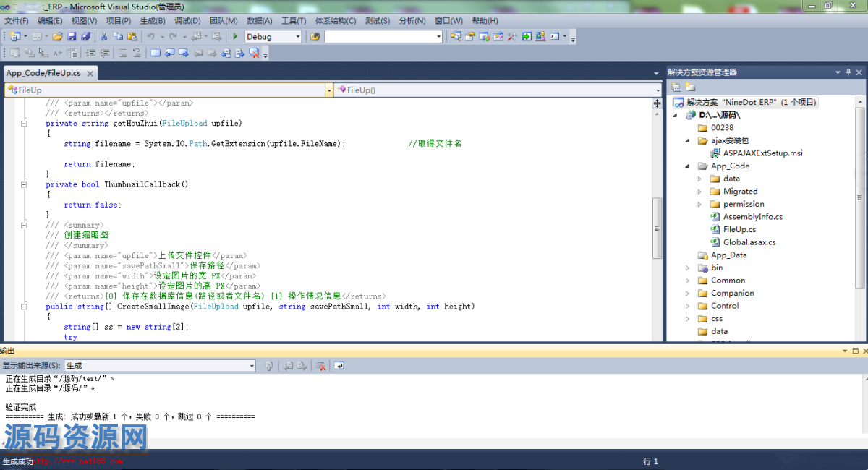Select AssemblyInfo.cs in Solution Explorer
This screenshot has width=868, height=470.
pyautogui.click(x=752, y=217)
